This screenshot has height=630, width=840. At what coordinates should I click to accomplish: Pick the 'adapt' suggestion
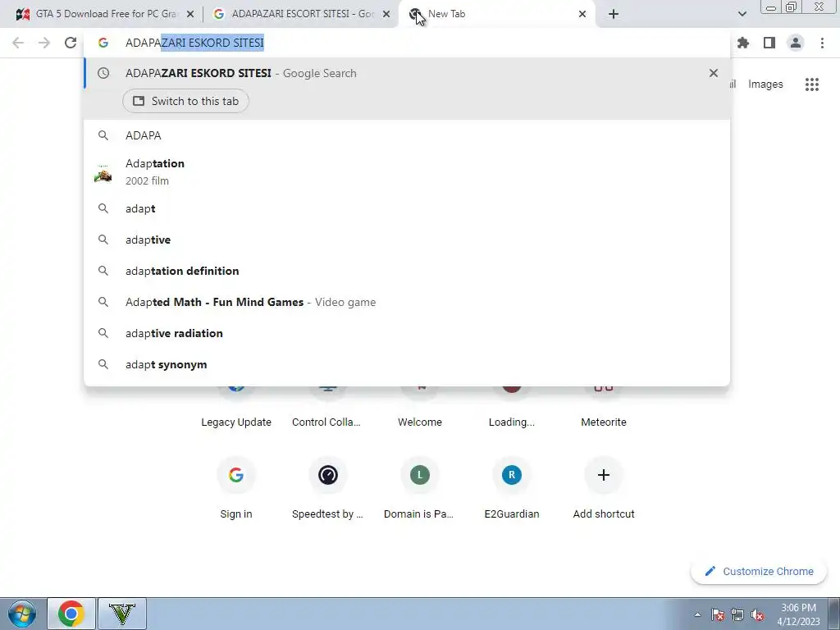coord(407,209)
